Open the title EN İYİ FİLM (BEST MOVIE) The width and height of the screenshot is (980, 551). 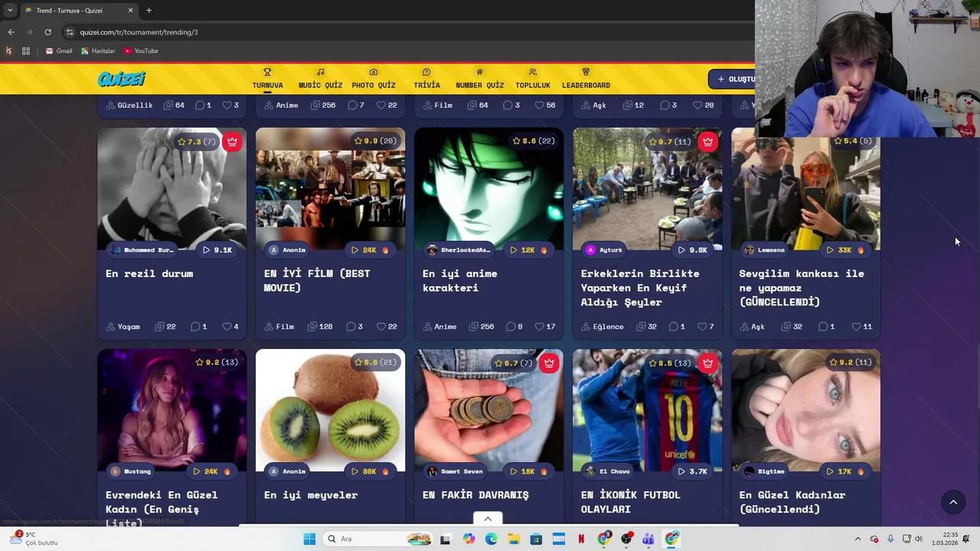tap(317, 281)
